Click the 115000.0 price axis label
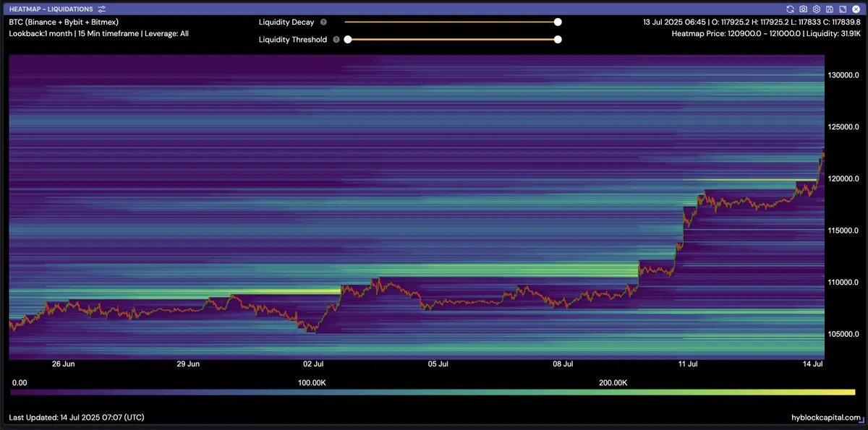This screenshot has height=430, width=868. [x=843, y=231]
